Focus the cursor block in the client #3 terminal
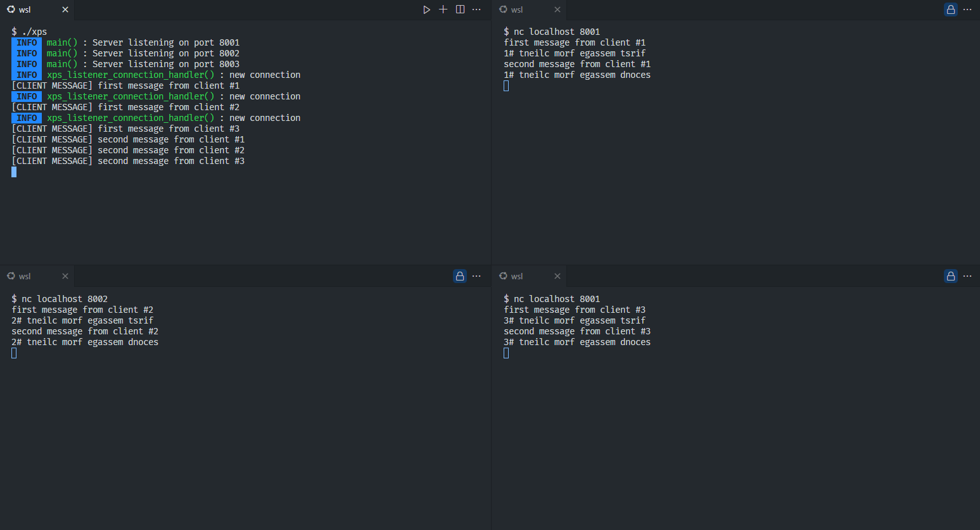980x530 pixels. (x=506, y=353)
